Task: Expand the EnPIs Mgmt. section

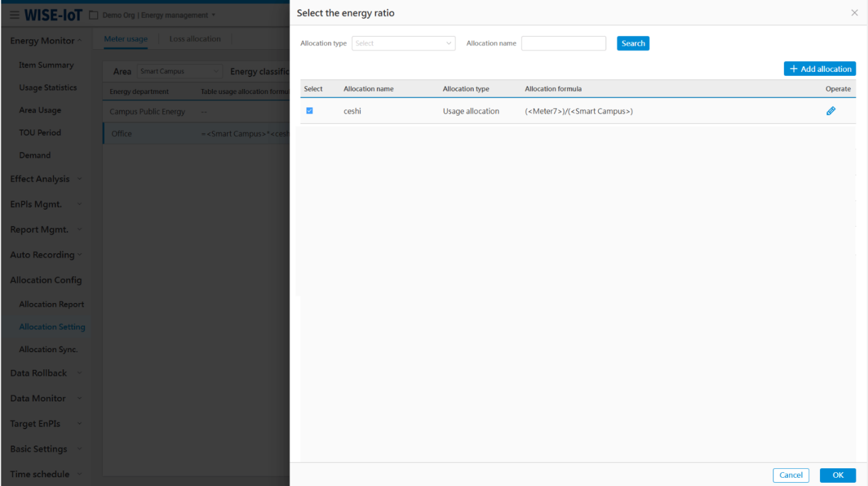Action: tap(45, 204)
